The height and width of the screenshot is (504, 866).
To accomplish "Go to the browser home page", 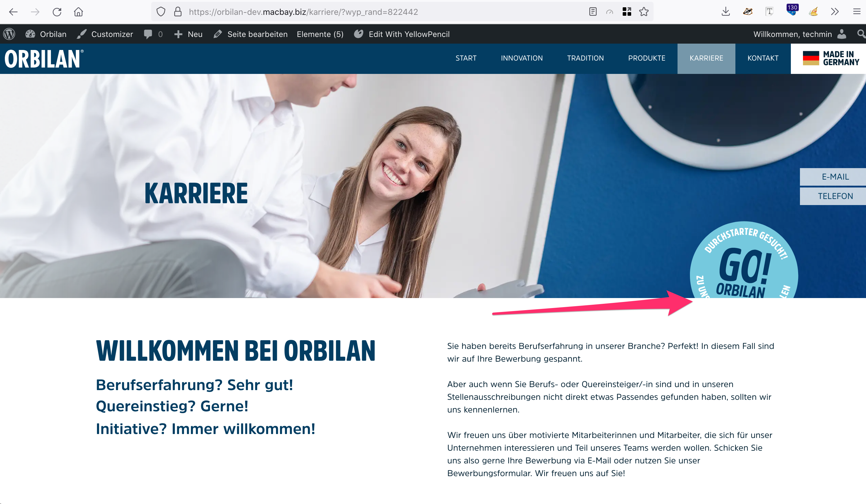I will pos(78,12).
